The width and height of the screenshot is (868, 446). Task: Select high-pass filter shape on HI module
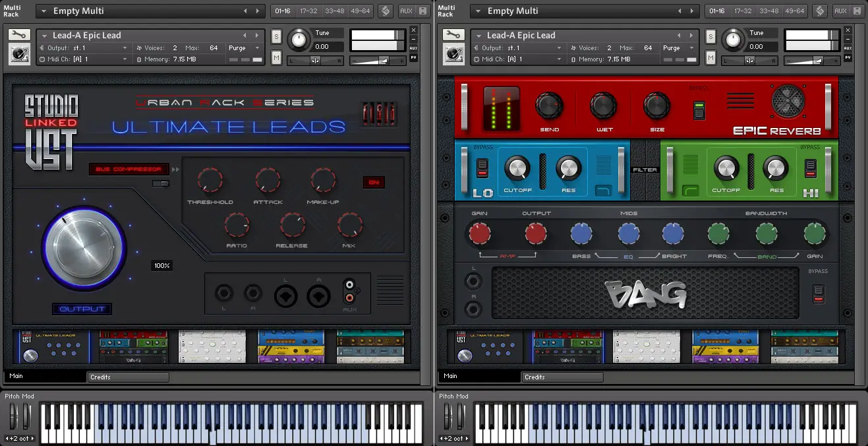(x=690, y=191)
